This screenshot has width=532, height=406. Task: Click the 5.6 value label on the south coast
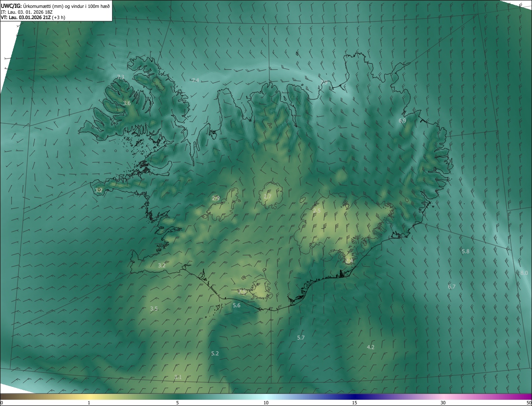[x=236, y=305]
